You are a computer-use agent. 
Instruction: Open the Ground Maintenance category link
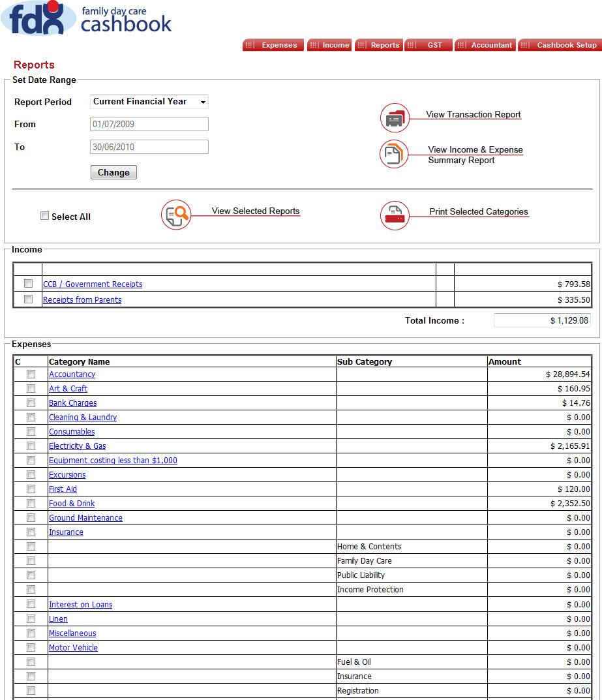click(85, 517)
